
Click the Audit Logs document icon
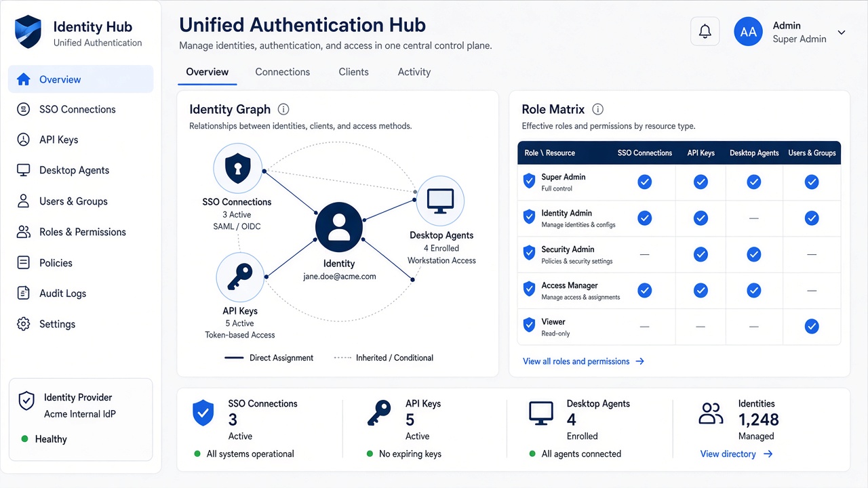[x=24, y=293]
